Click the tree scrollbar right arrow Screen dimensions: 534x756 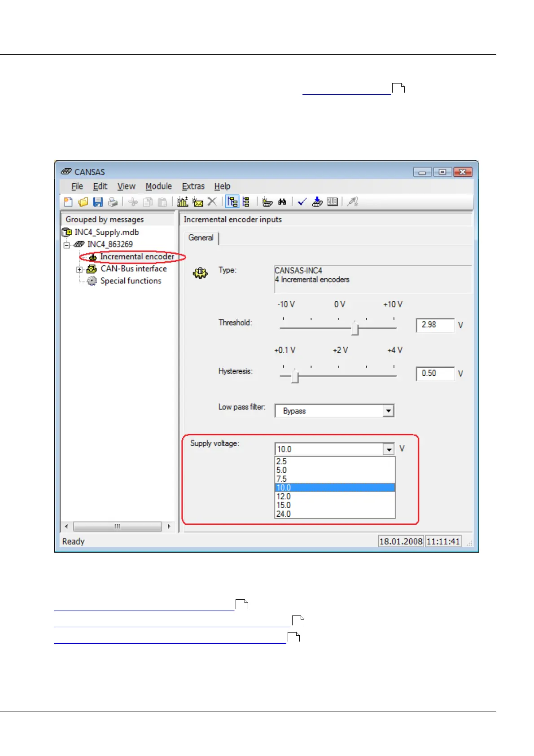point(169,527)
